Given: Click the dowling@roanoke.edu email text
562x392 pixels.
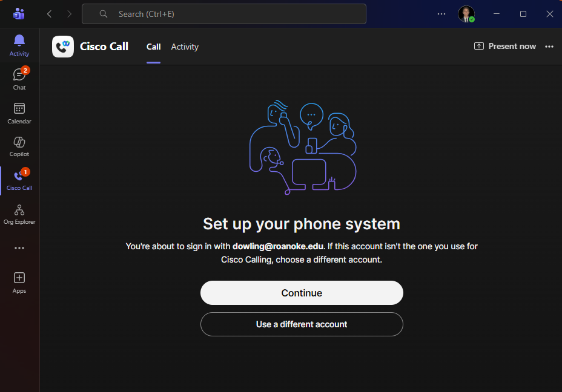Looking at the screenshot, I should coord(278,246).
